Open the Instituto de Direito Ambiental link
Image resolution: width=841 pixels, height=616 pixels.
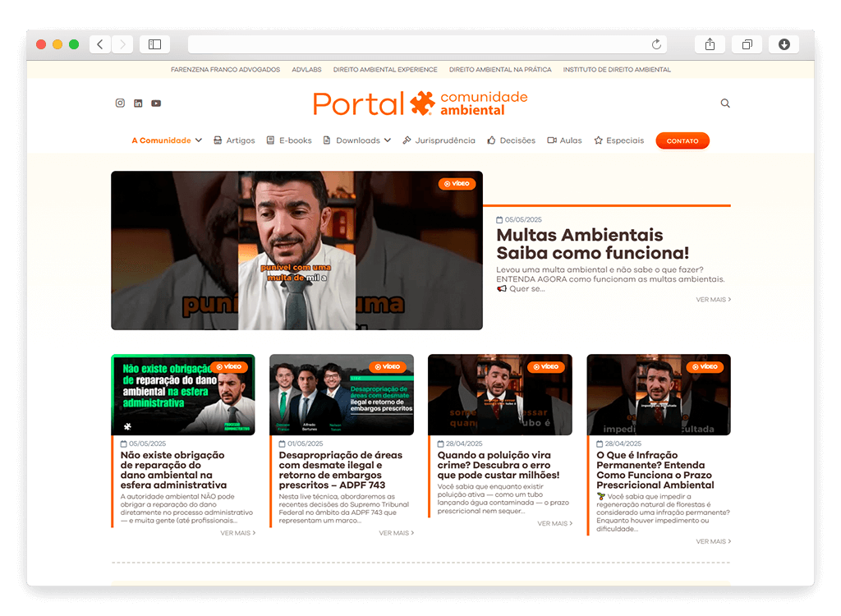(x=617, y=70)
